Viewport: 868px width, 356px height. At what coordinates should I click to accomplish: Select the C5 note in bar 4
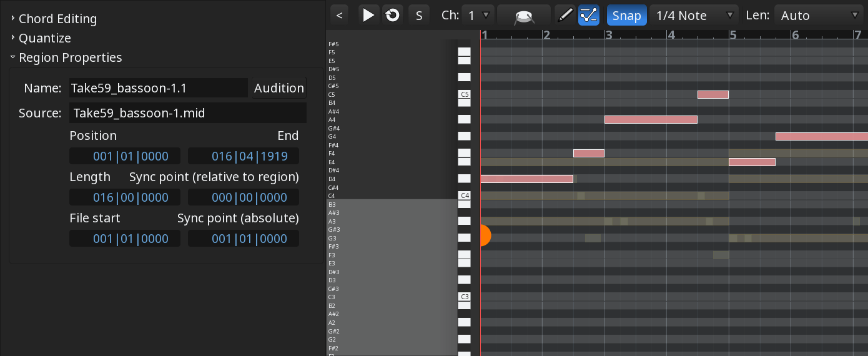coord(713,94)
